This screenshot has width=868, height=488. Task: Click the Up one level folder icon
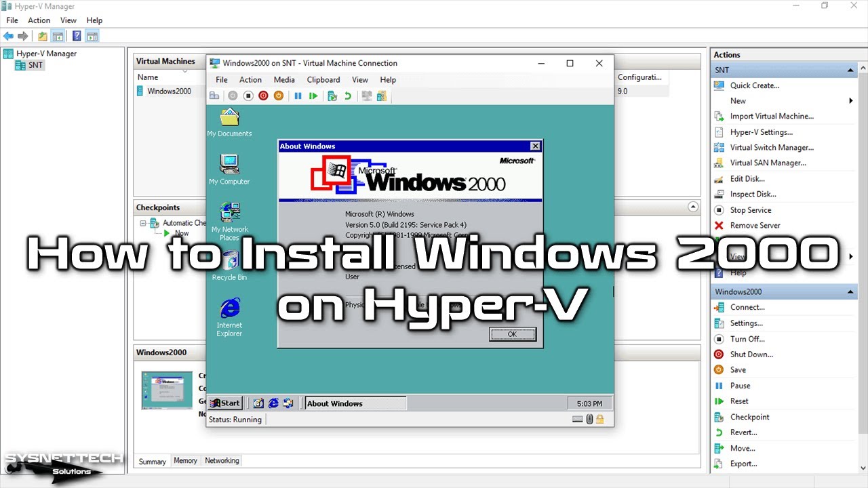click(x=43, y=36)
